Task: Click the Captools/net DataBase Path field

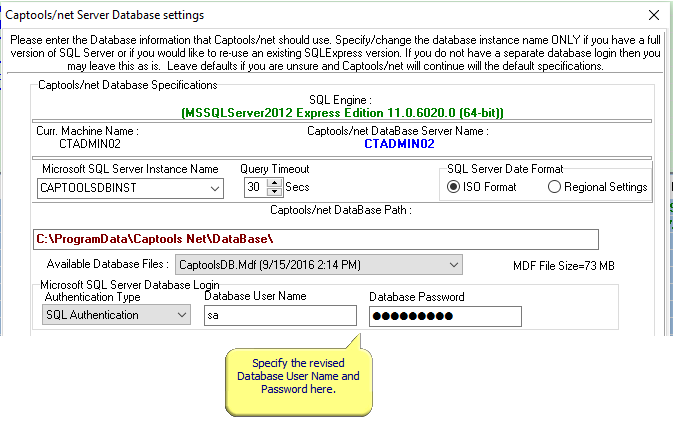Action: pyautogui.click(x=316, y=239)
